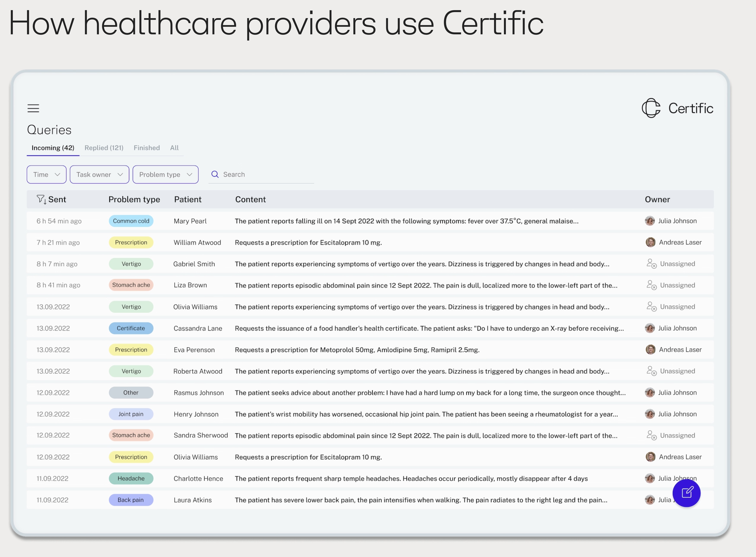Click the search magnifier icon
The height and width of the screenshot is (557, 756).
[x=215, y=174]
